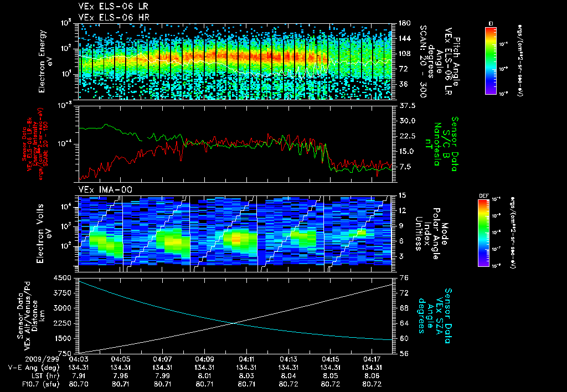The height and width of the screenshot is (392, 567).
Task: Click the 'Electron Energy eV' axis label
Action: click(x=45, y=61)
